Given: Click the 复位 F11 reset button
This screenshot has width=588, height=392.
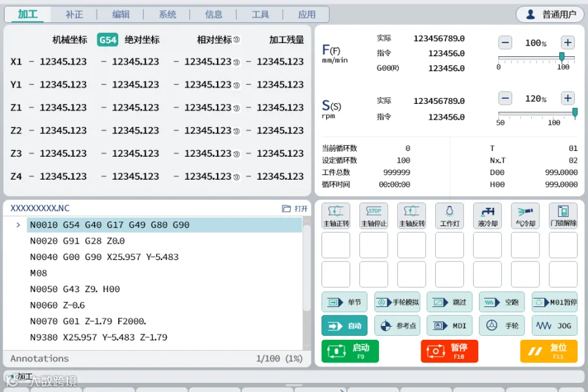Looking at the screenshot, I should tap(549, 351).
